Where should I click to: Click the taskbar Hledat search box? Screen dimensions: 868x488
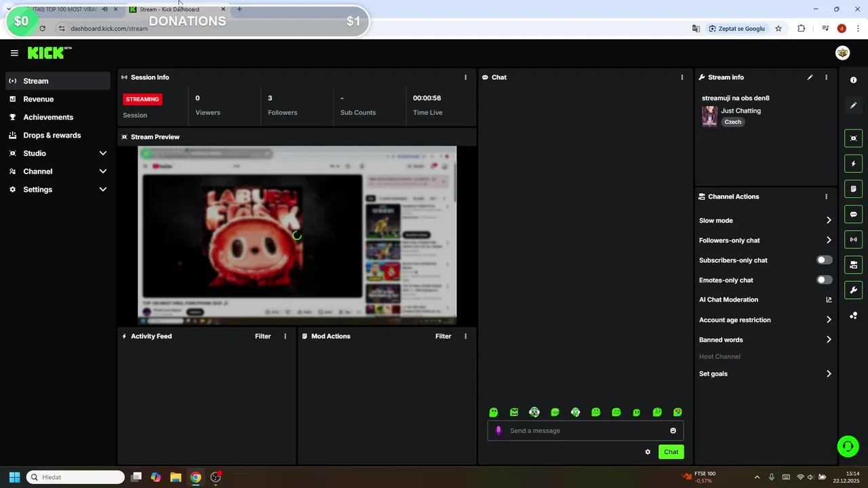click(75, 477)
